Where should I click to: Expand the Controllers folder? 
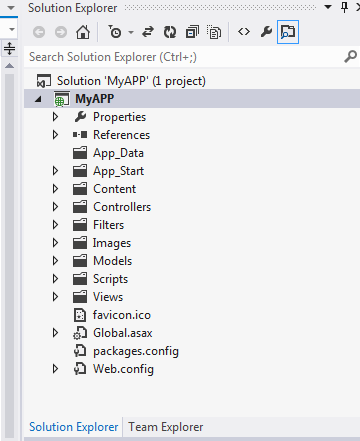tap(55, 207)
